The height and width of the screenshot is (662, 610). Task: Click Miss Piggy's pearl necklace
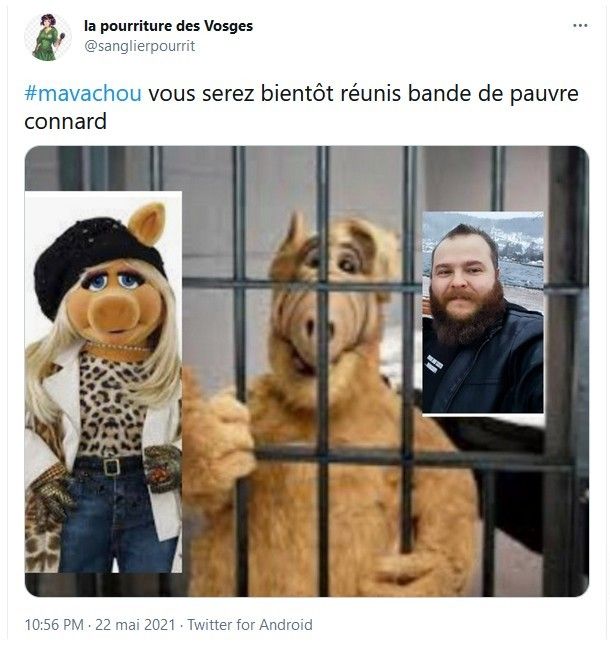118,347
